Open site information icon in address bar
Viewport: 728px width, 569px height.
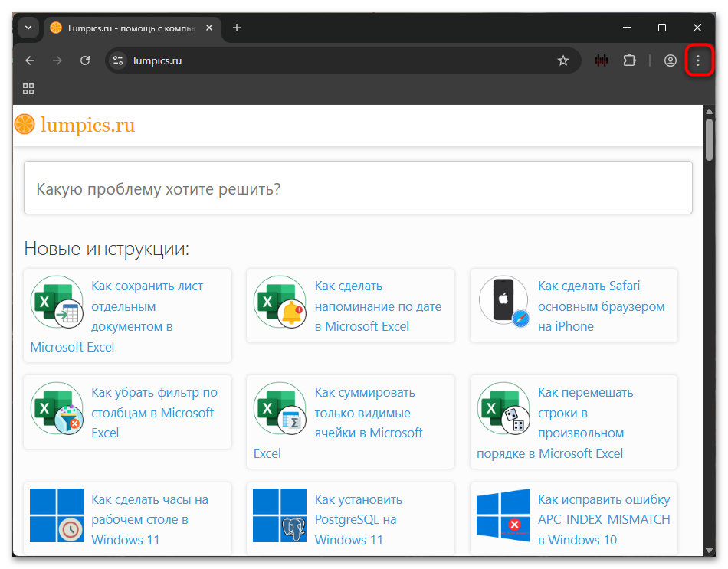pyautogui.click(x=118, y=60)
